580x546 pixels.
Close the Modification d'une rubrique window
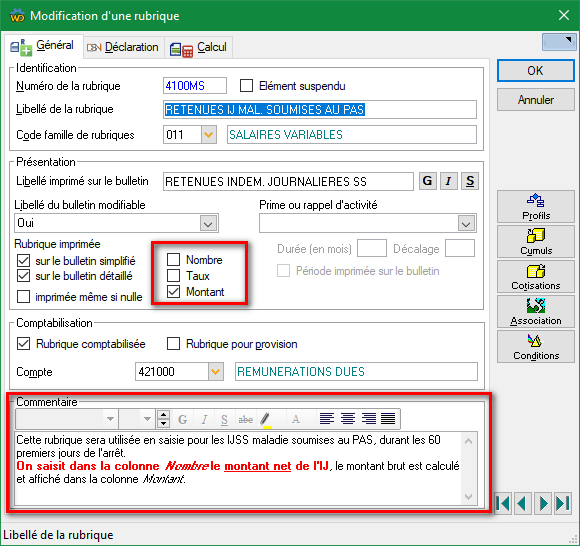(564, 16)
